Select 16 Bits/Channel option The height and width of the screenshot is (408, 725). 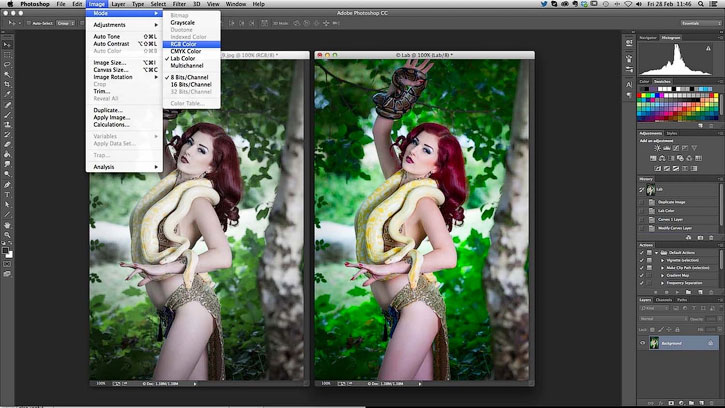click(191, 85)
